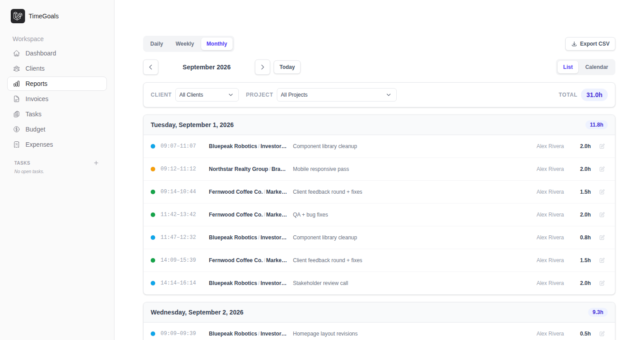
Task: Jump to Today
Action: tap(287, 67)
